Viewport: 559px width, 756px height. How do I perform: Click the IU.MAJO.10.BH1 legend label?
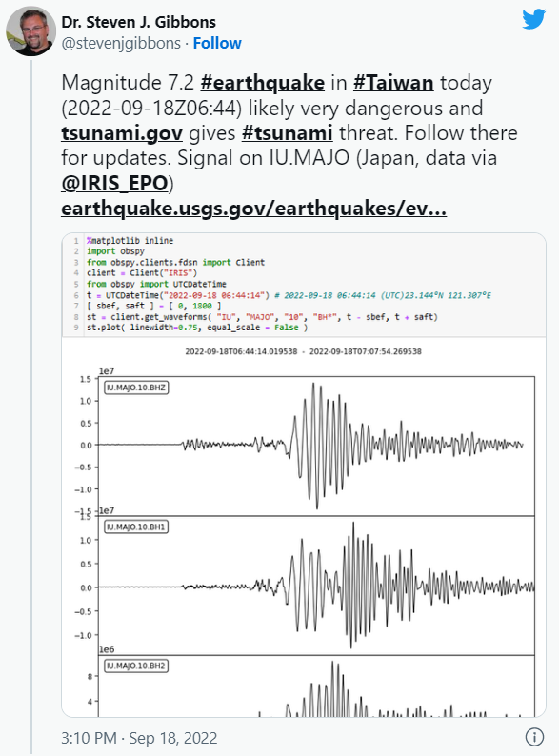click(136, 527)
